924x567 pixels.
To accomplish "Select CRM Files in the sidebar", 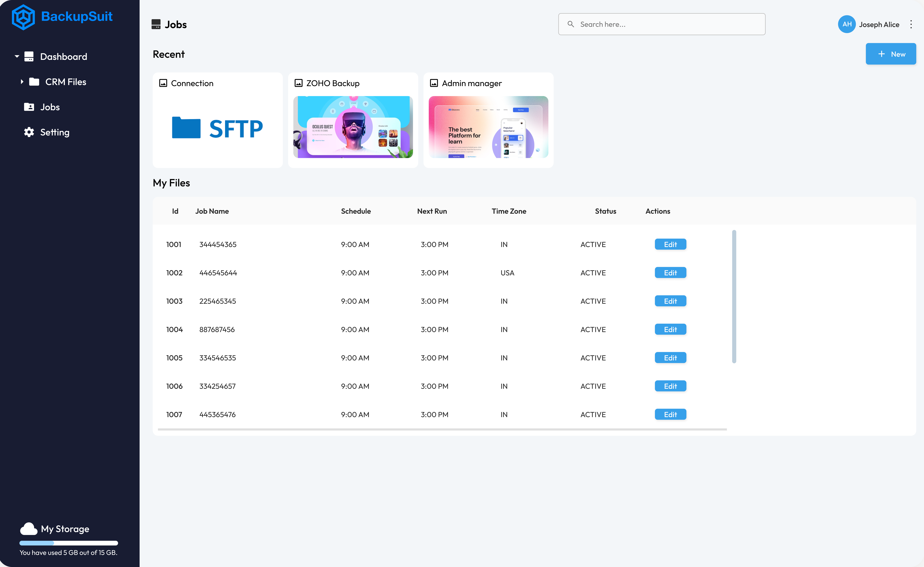I will 66,82.
